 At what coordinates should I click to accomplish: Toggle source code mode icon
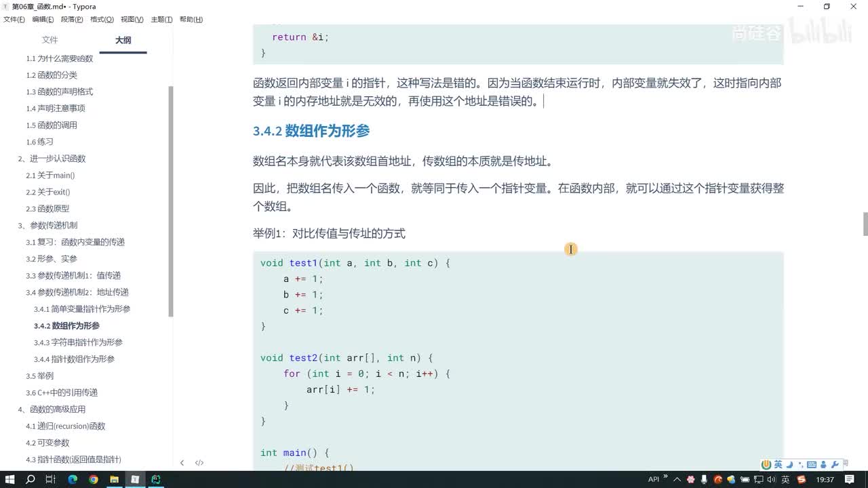click(199, 463)
